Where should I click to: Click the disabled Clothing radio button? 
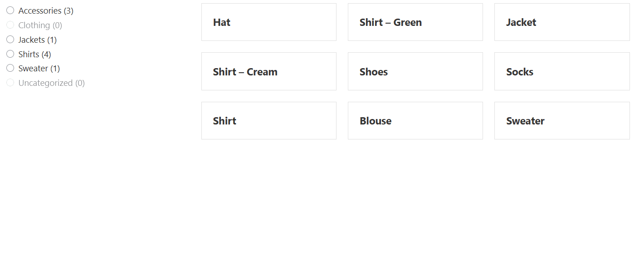tap(10, 25)
